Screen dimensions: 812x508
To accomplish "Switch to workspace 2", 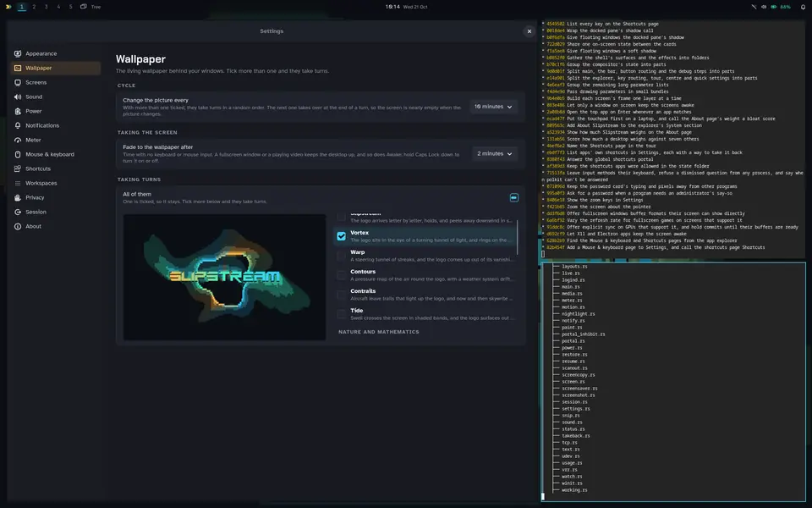I will click(x=34, y=7).
